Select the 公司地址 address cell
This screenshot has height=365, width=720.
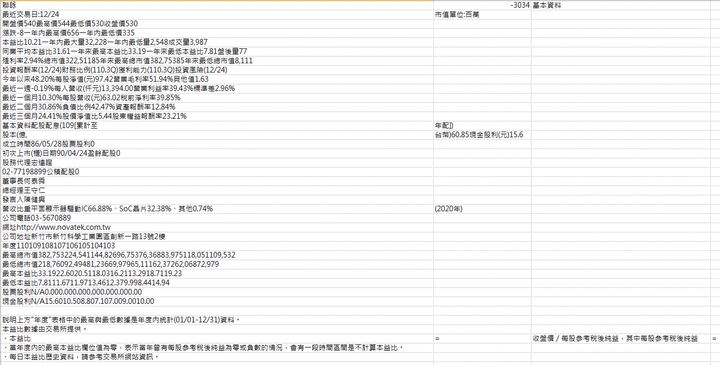tap(217, 236)
